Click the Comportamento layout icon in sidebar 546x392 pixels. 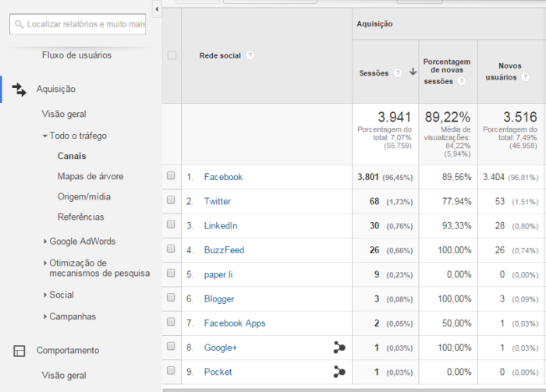point(19,351)
